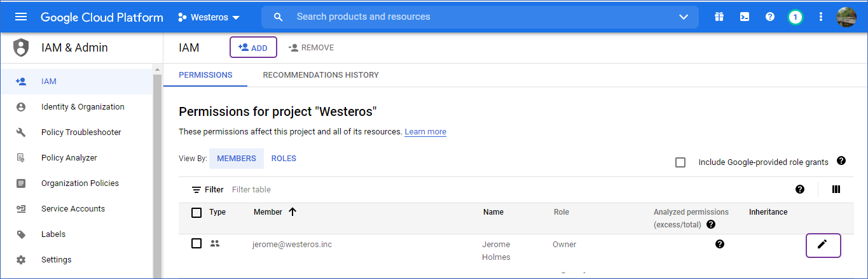The image size is (868, 279).
Task: Click the Organization Policies list icon
Action: coord(21,183)
